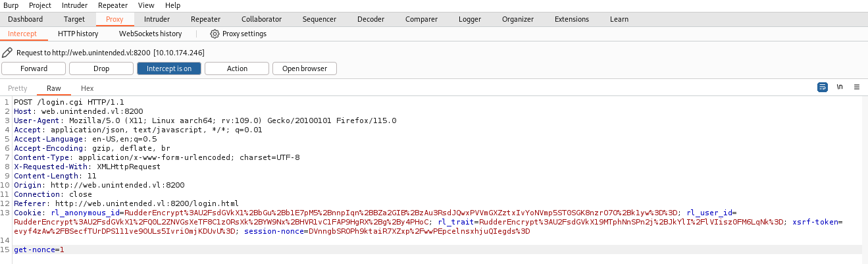Screen dimensions: 868x264
Task: Click the Open browser button
Action: [x=305, y=68]
